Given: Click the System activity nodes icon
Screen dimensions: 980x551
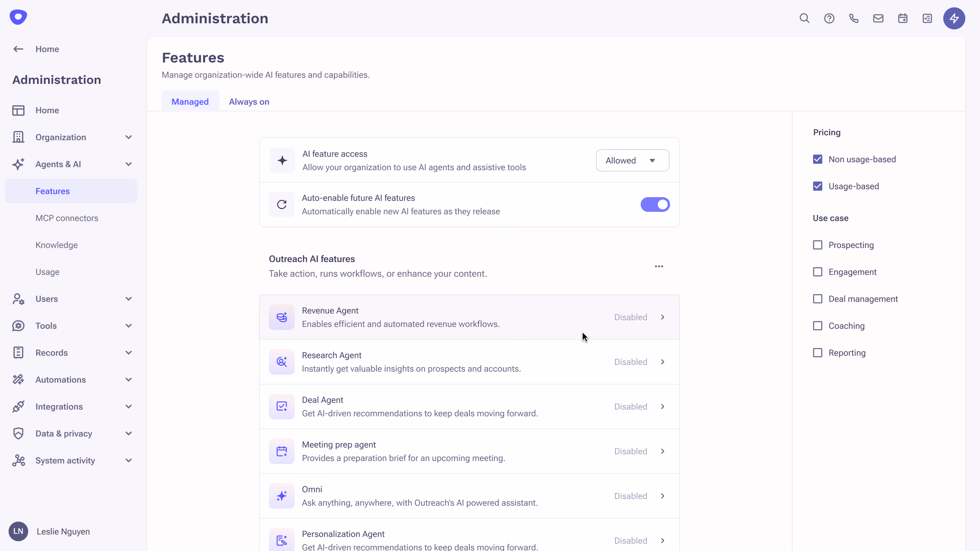Looking at the screenshot, I should click(18, 460).
